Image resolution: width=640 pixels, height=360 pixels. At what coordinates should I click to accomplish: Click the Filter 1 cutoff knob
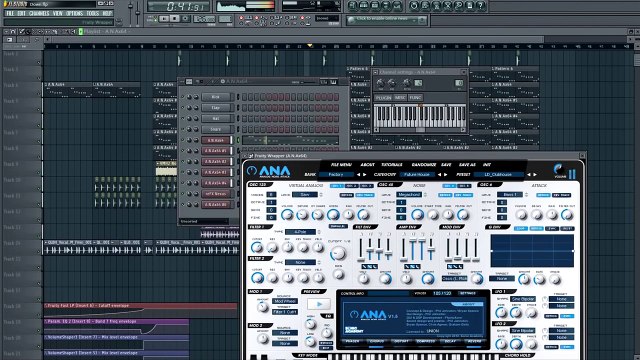pos(257,247)
